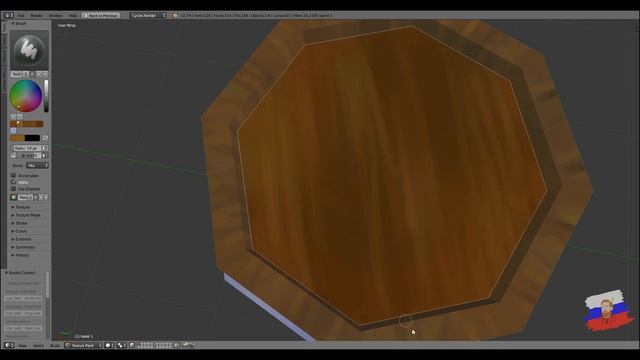Click the black background color swatch
The width and height of the screenshot is (640, 360).
point(32,138)
